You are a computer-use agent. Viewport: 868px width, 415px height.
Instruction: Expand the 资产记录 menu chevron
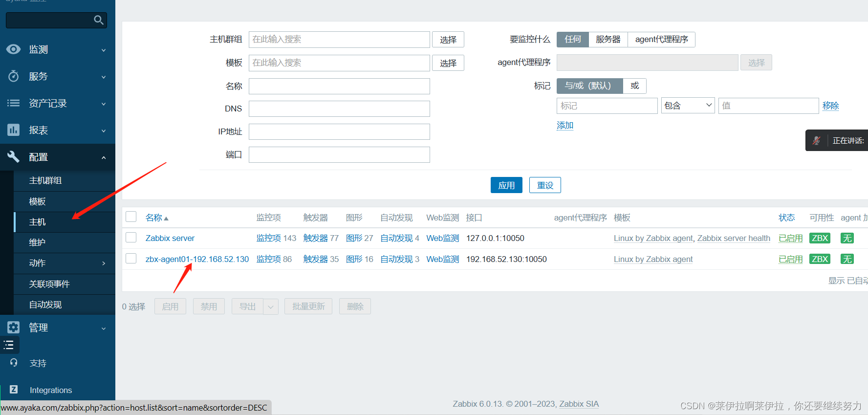coord(104,104)
